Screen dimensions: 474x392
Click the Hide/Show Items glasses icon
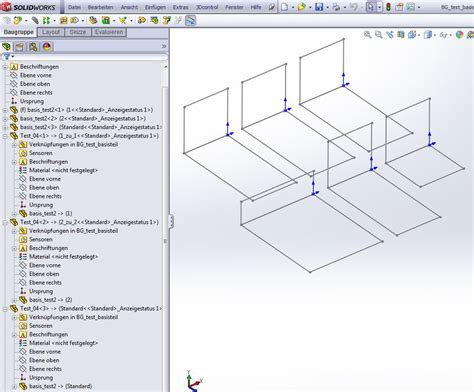click(443, 34)
